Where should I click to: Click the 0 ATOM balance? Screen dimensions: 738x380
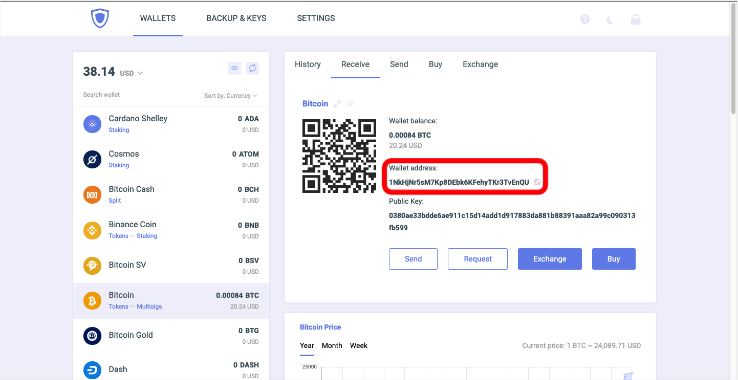point(246,154)
